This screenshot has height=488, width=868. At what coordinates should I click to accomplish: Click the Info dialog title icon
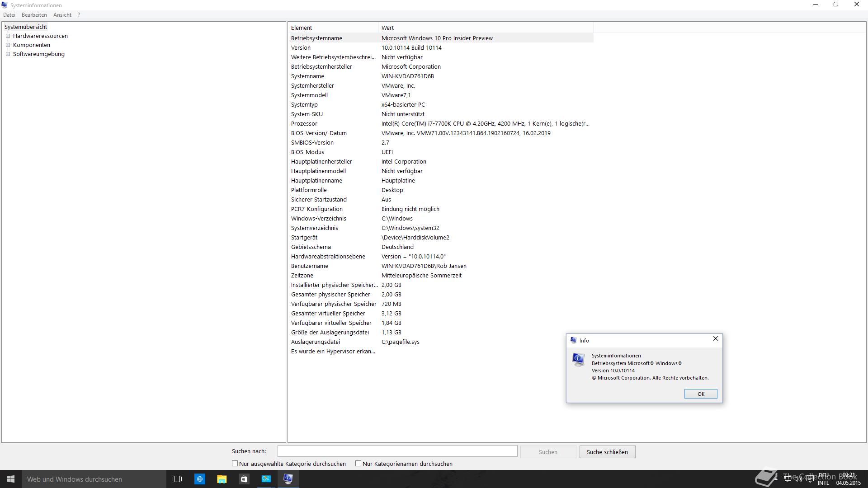pyautogui.click(x=573, y=340)
